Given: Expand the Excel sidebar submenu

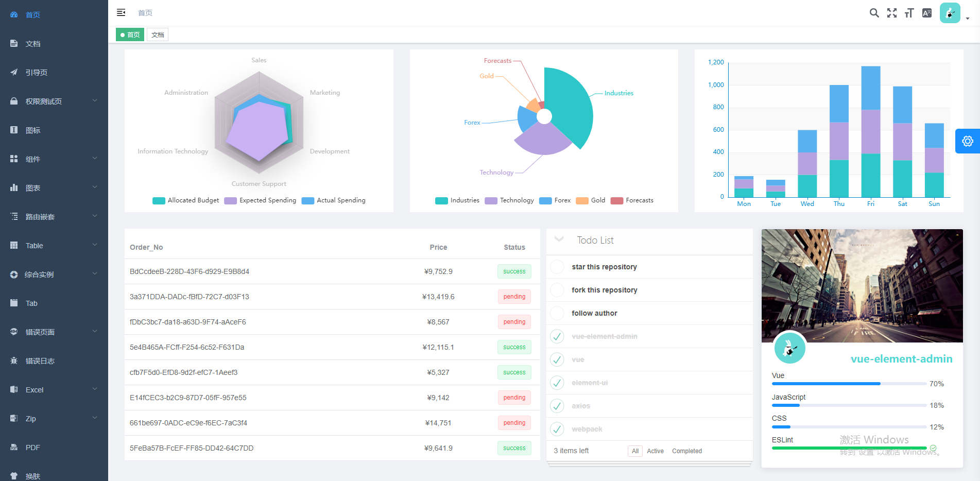Looking at the screenshot, I should [54, 390].
